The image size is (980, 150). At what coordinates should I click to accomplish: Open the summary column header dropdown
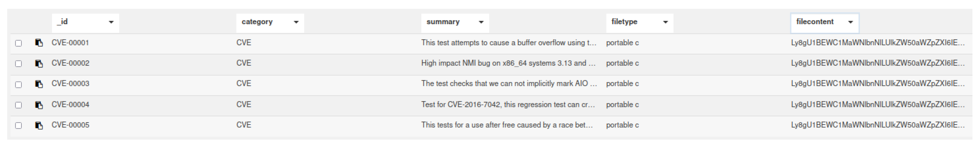coord(481,22)
